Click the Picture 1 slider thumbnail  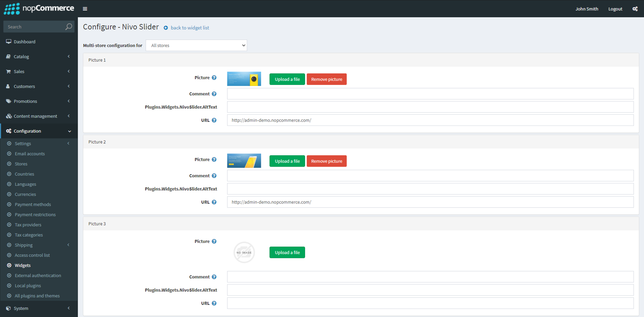click(244, 79)
